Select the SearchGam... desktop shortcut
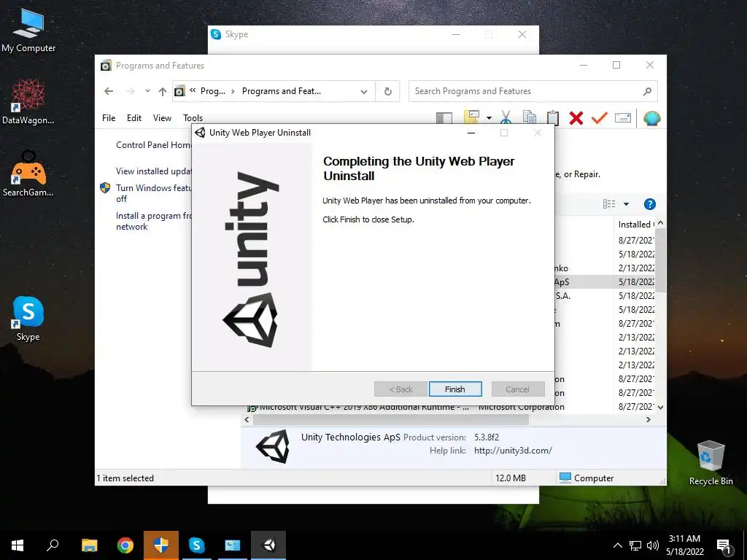747x560 pixels. click(x=28, y=174)
